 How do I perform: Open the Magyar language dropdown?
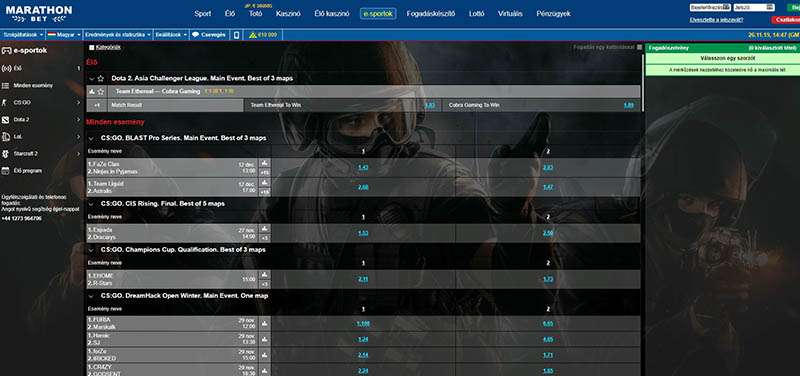pos(64,35)
